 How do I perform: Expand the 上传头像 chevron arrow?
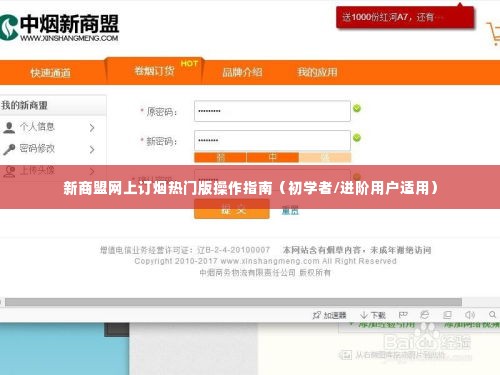click(x=92, y=171)
